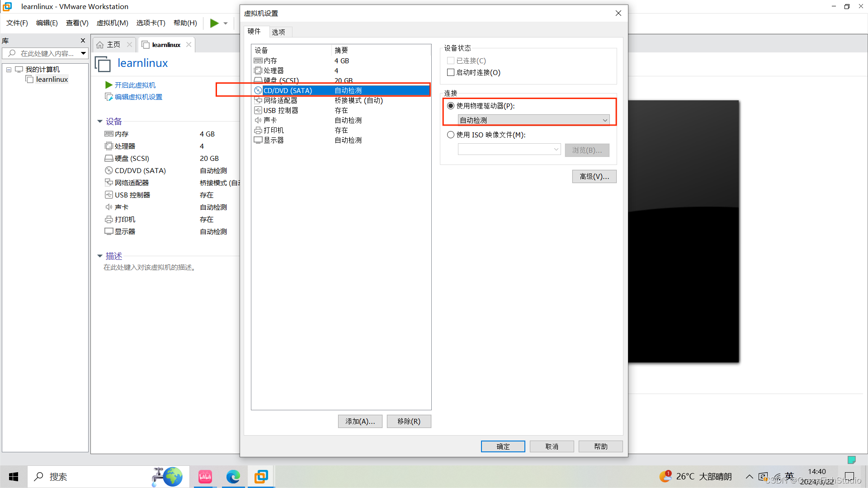Click the 库 search magnifier icon

tap(12, 53)
